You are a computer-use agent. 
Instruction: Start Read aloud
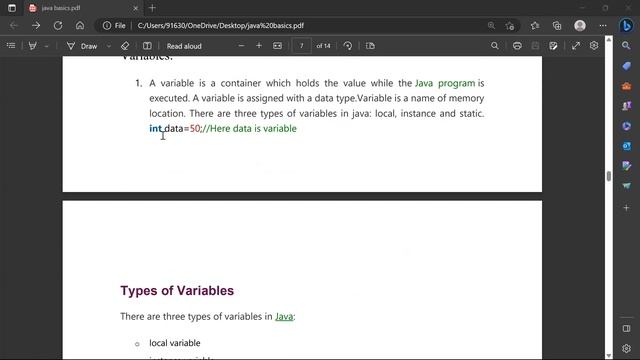(x=184, y=46)
